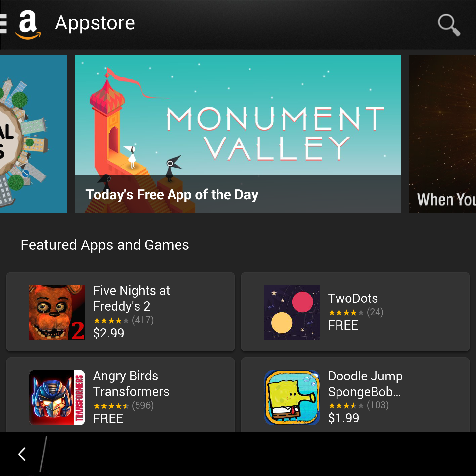Open the Monument Valley featured banner

point(238,134)
